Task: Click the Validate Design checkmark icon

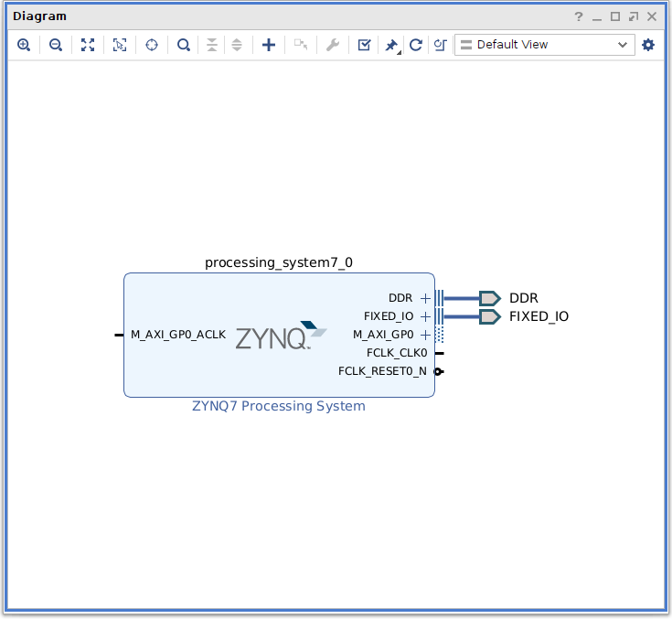Action: 364,45
